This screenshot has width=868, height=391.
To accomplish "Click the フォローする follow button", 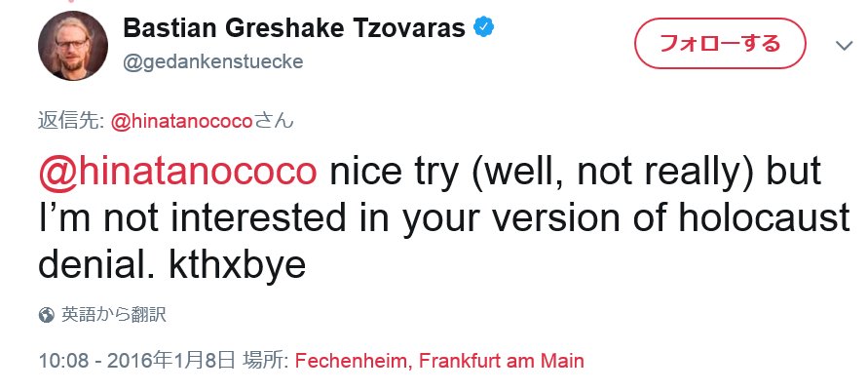I will point(720,43).
